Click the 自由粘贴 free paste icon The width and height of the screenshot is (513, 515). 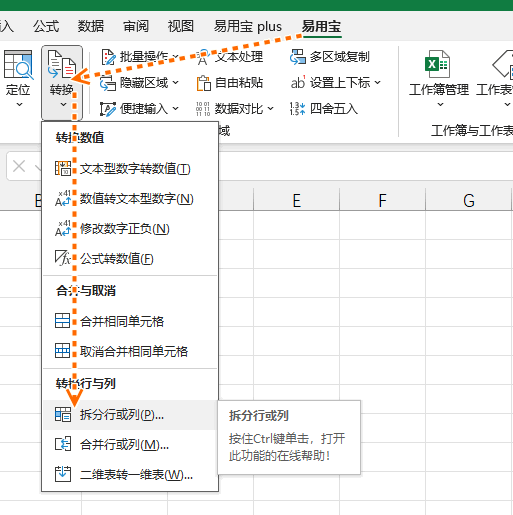coord(203,83)
